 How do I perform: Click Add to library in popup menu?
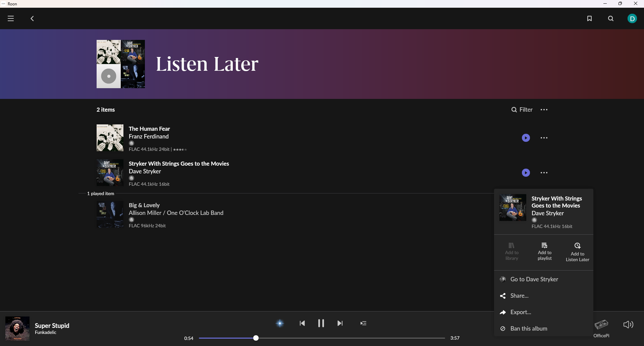(x=512, y=252)
